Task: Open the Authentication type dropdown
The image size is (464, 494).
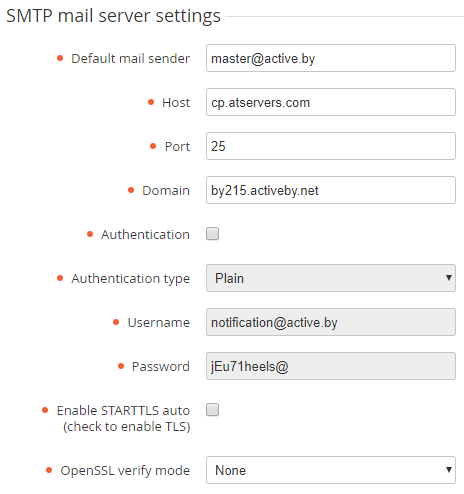Action: 331,278
